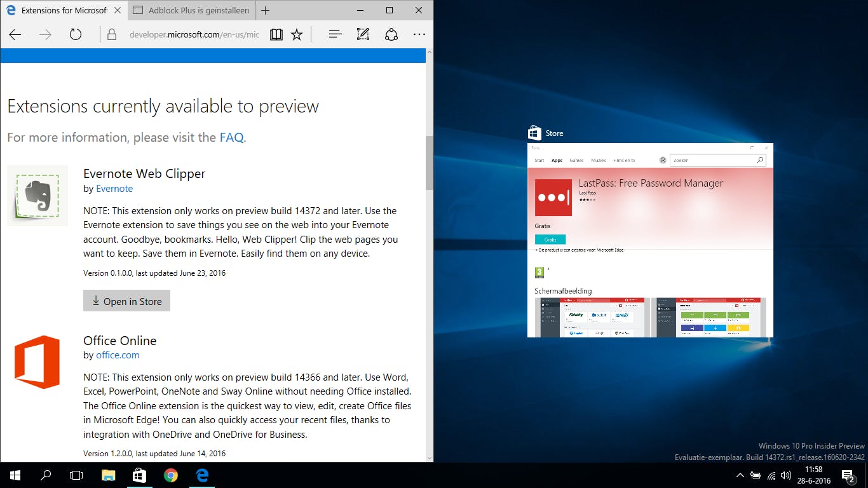Select the Store window thumbnail
Image resolution: width=868 pixels, height=488 pixels.
(x=650, y=240)
